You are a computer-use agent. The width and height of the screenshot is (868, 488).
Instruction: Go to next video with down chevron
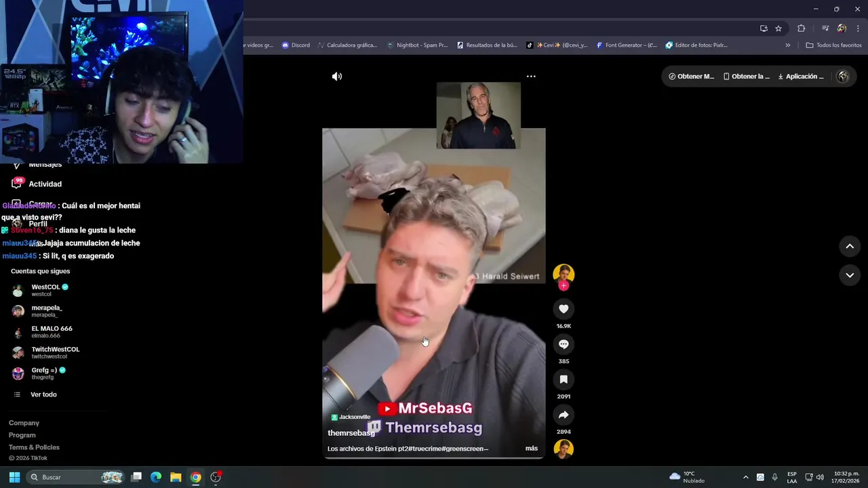(850, 275)
